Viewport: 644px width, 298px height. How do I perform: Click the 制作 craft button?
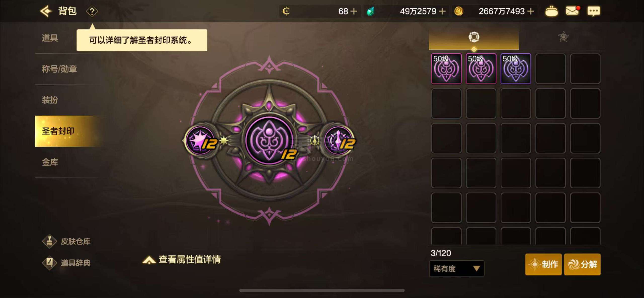tap(543, 264)
